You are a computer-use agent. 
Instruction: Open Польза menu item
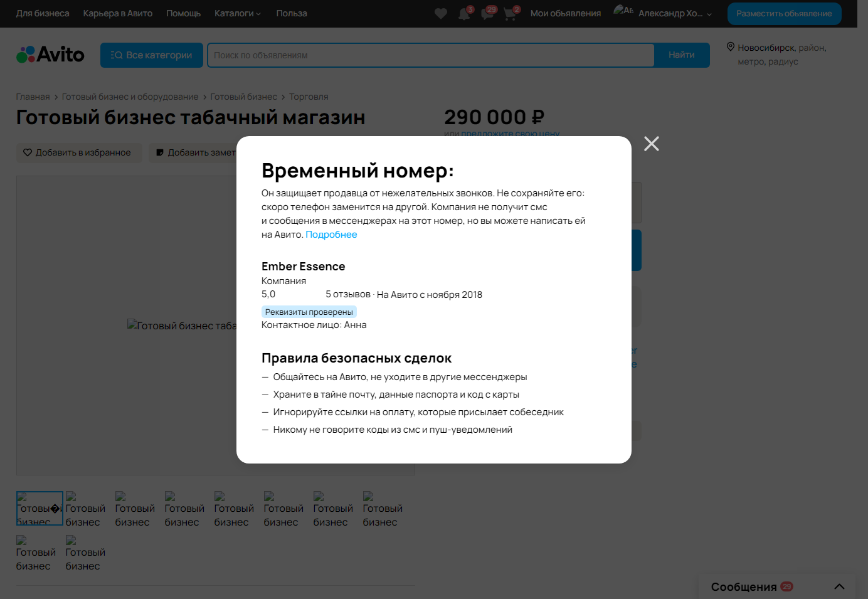292,13
